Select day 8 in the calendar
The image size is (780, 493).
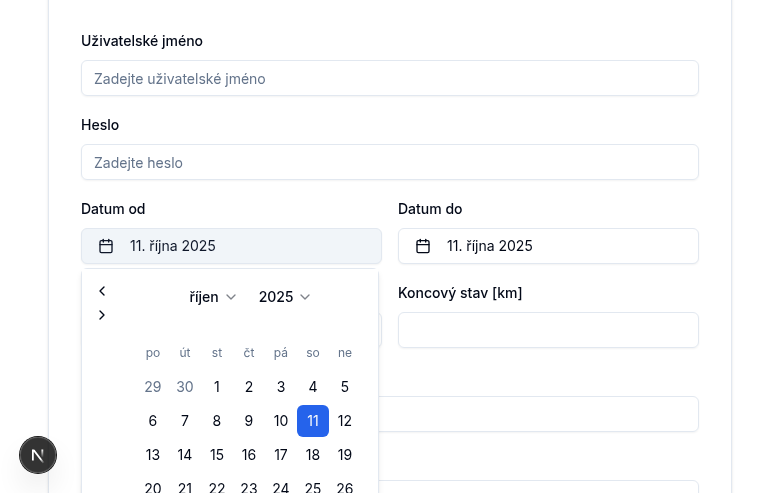pyautogui.click(x=217, y=421)
